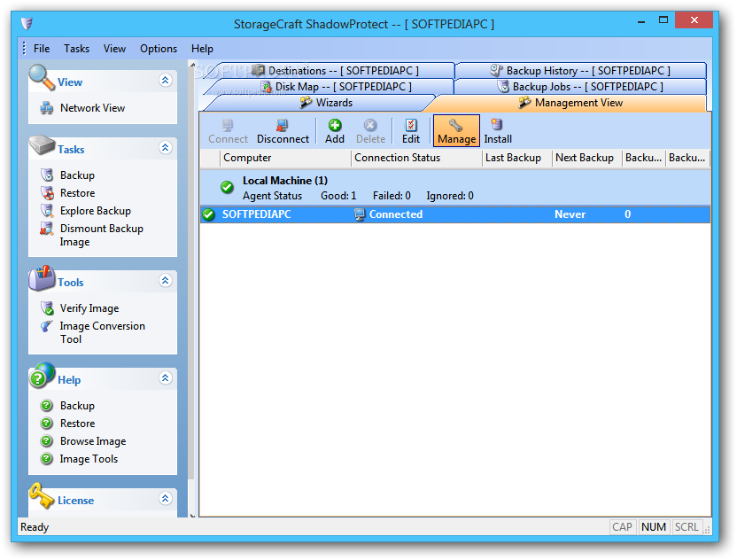Click the Image Conversion Tool link text
The height and width of the screenshot is (560, 737).
tap(102, 332)
